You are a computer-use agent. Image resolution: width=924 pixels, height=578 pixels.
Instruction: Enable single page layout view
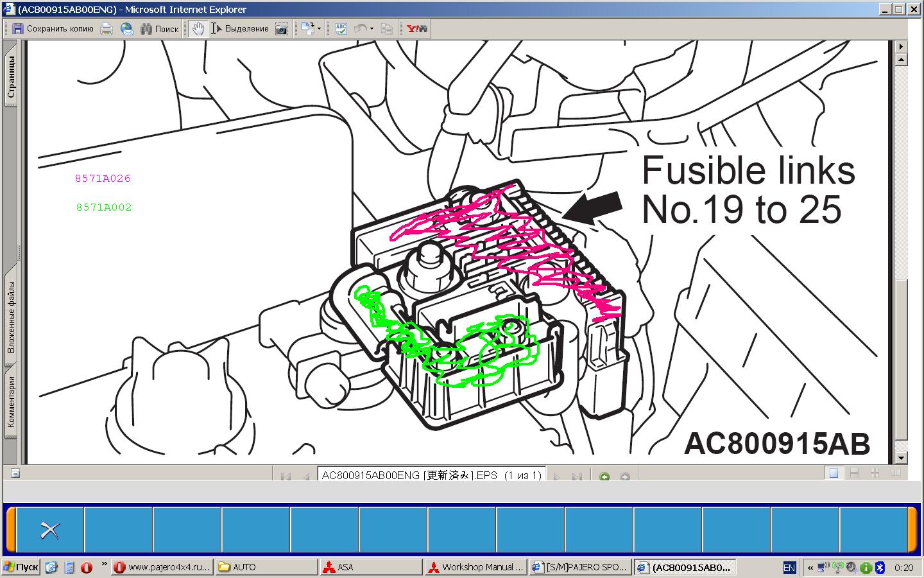point(834,473)
